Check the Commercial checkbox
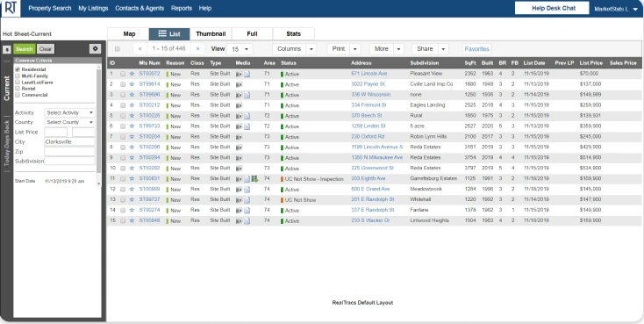 click(x=18, y=95)
